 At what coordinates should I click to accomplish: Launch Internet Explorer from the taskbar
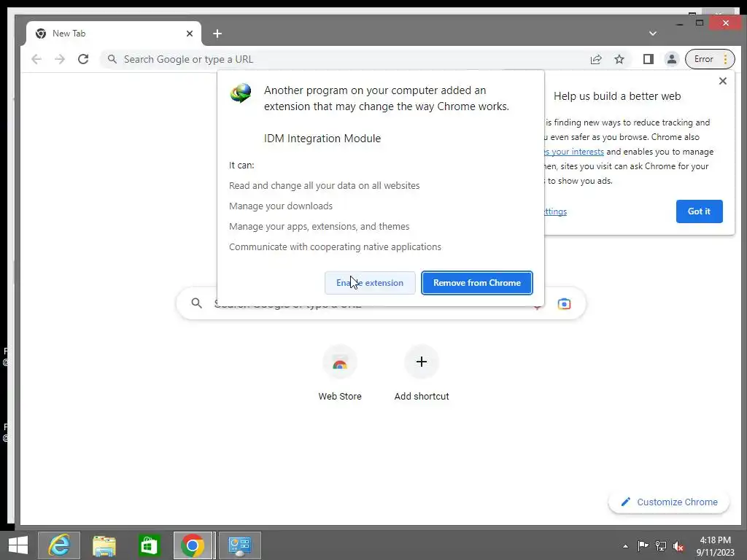pos(59,545)
